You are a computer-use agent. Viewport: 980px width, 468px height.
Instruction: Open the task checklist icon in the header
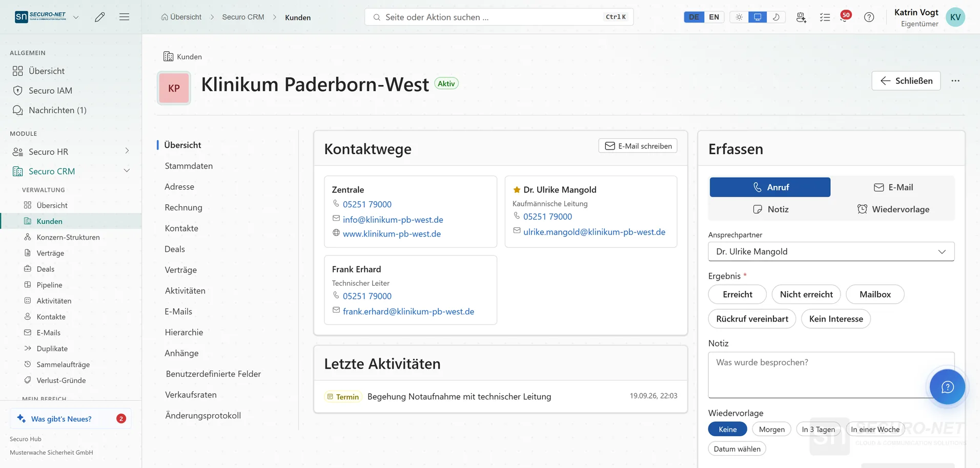[825, 17]
